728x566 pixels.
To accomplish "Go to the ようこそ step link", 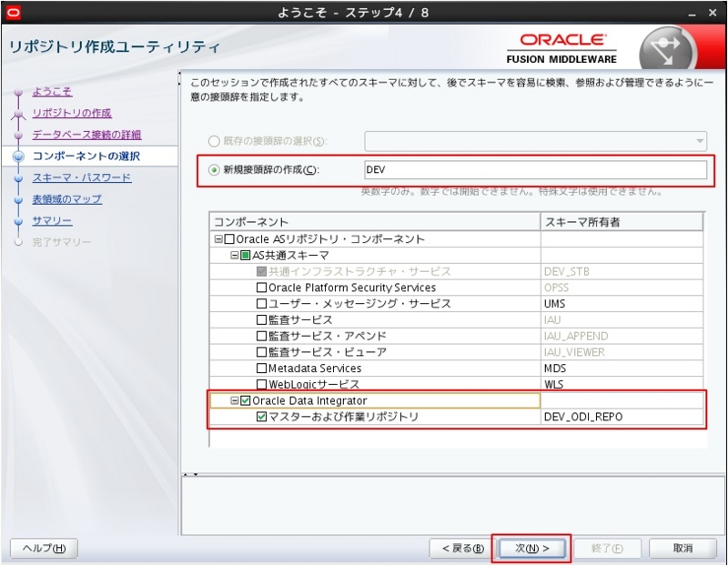I will [x=52, y=92].
